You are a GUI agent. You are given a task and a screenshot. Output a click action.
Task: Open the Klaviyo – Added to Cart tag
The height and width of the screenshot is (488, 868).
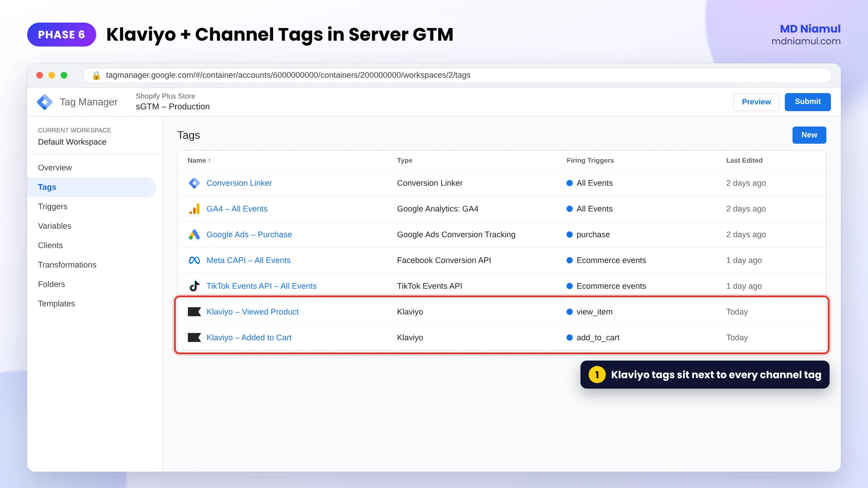249,338
